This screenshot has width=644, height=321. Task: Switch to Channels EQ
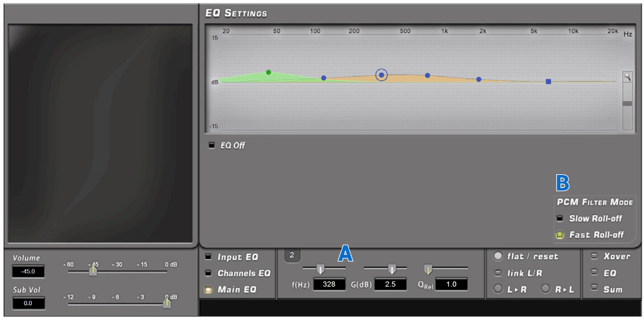tap(209, 273)
